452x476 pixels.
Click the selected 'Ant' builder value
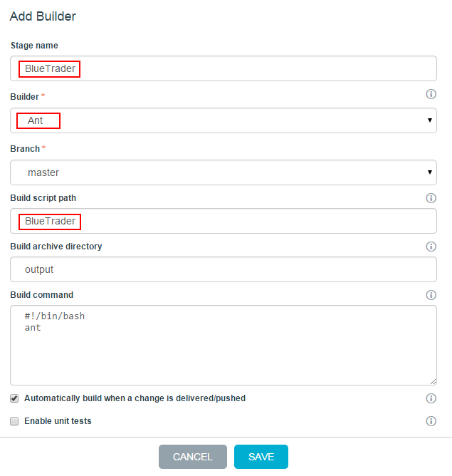36,120
